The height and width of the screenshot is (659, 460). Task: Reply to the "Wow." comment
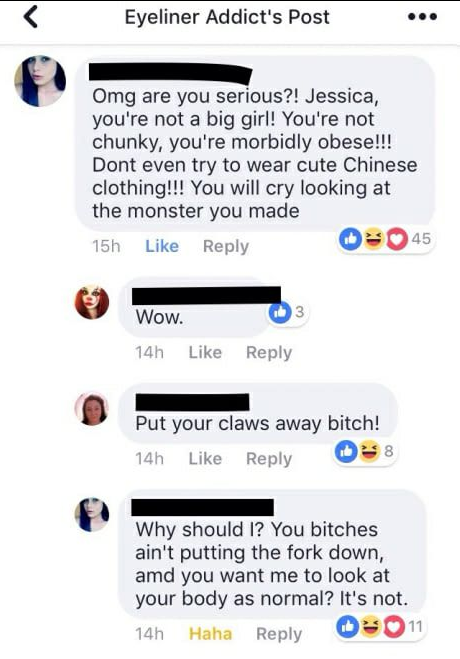click(269, 353)
